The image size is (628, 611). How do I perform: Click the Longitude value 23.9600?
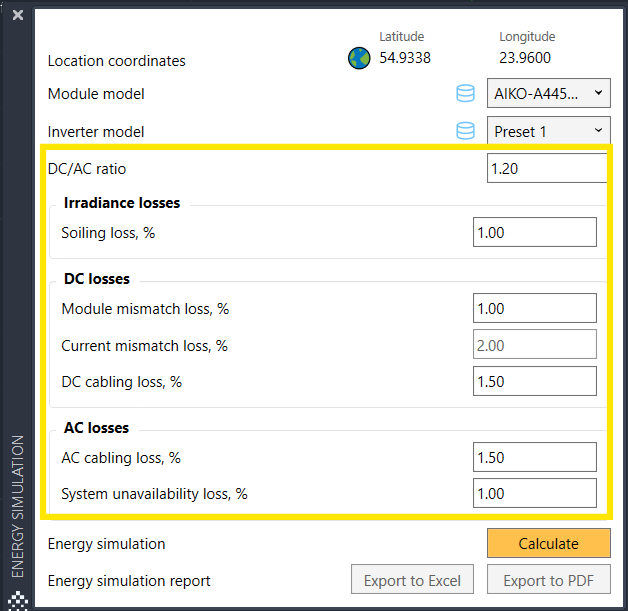pyautogui.click(x=525, y=58)
